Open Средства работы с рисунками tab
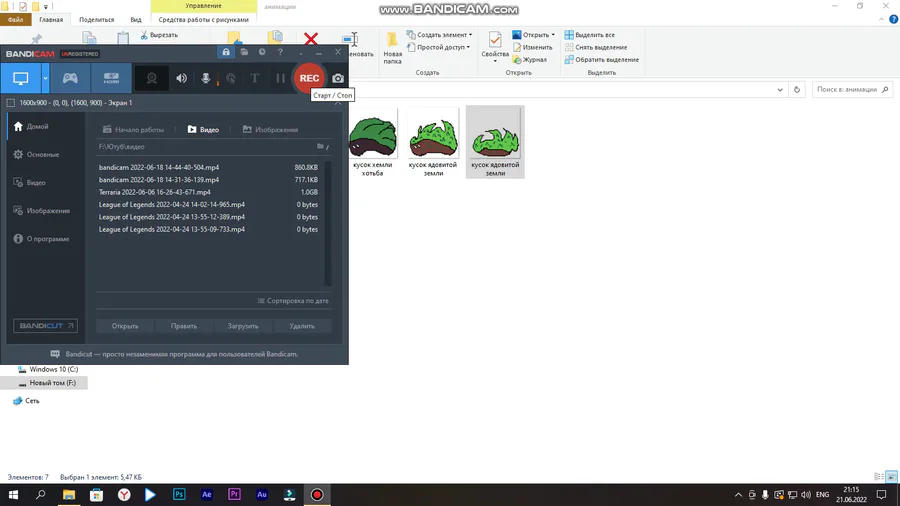Image resolution: width=900 pixels, height=506 pixels. click(204, 20)
